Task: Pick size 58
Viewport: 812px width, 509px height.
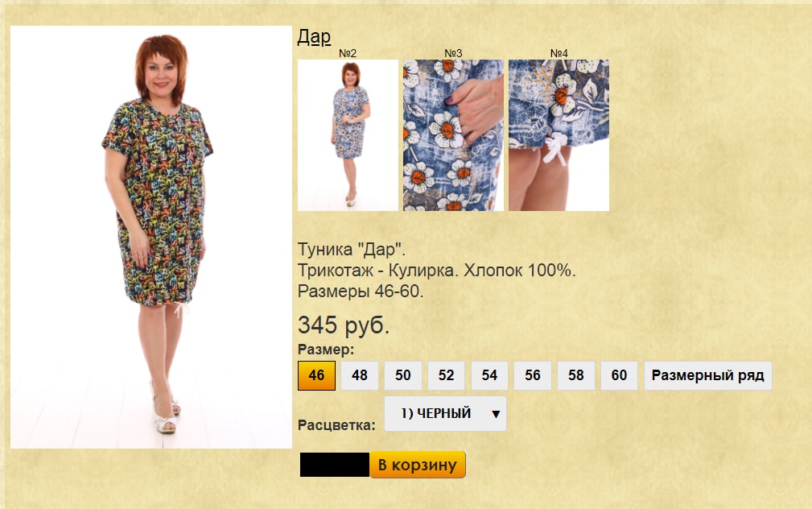Action: [x=576, y=375]
